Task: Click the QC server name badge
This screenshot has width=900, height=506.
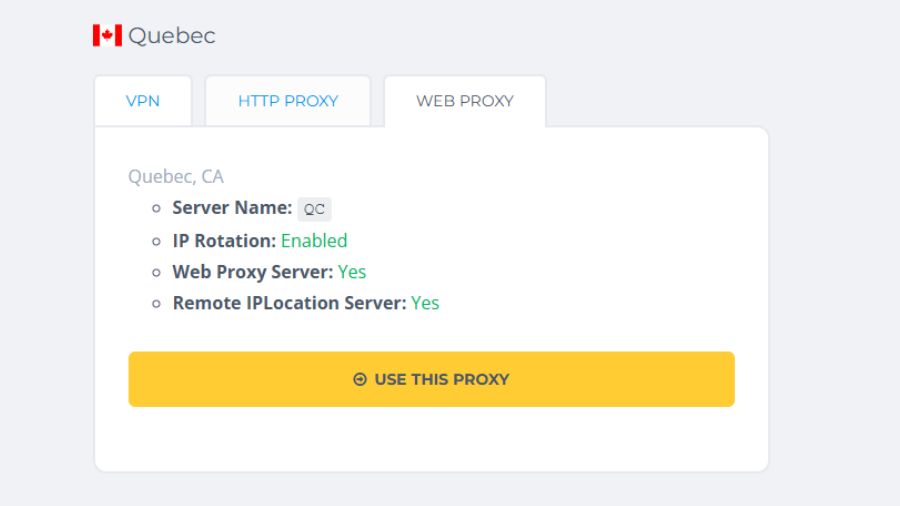Action: pyautogui.click(x=314, y=209)
